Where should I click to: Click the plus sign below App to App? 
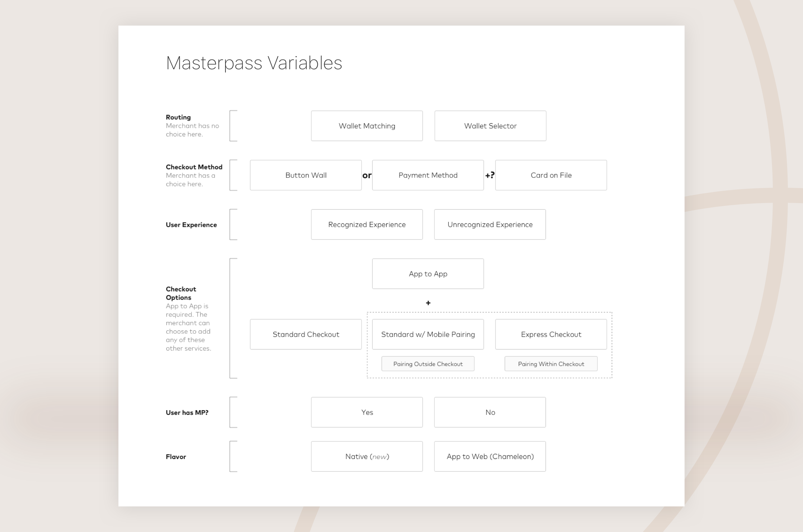428,303
